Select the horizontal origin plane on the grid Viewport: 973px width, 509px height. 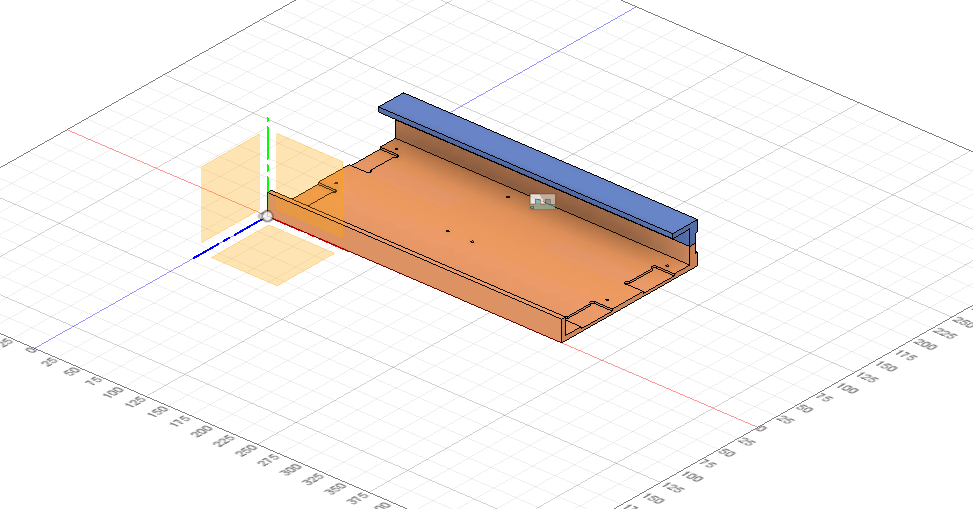click(x=273, y=255)
